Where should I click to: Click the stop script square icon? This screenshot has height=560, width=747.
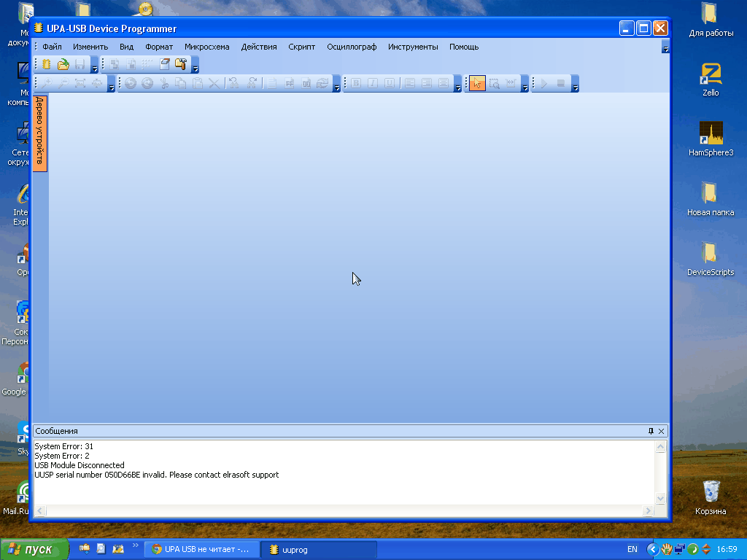click(x=561, y=83)
